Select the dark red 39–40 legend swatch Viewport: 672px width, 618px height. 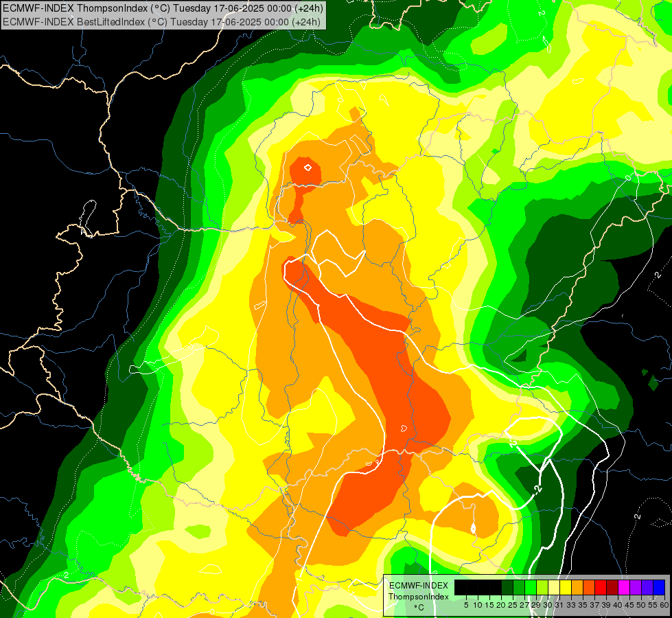[612, 587]
